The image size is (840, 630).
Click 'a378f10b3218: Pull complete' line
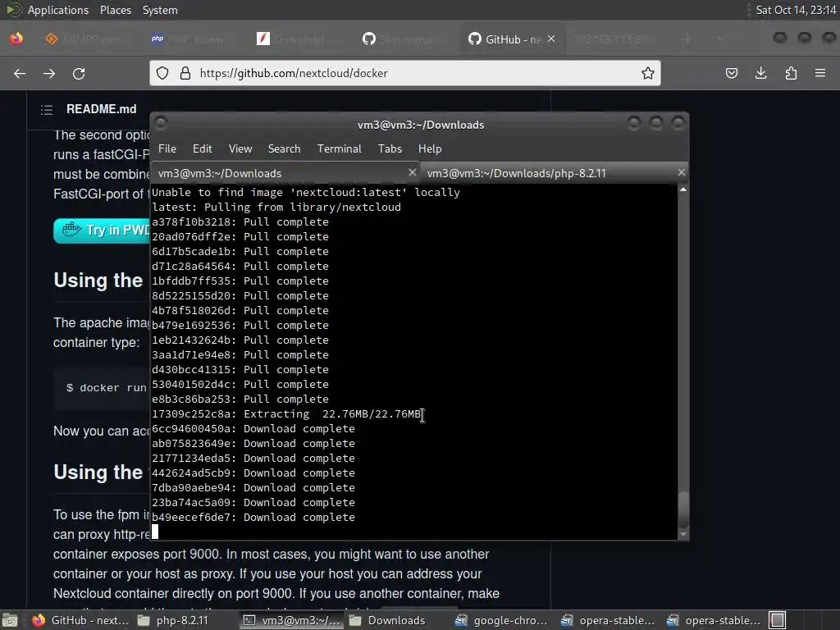(240, 221)
